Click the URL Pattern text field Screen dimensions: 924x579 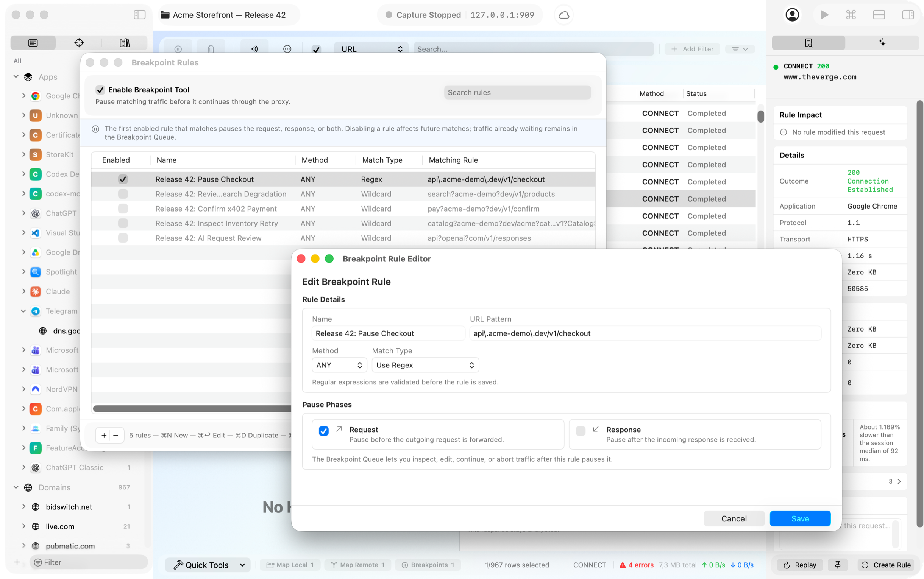tap(645, 333)
